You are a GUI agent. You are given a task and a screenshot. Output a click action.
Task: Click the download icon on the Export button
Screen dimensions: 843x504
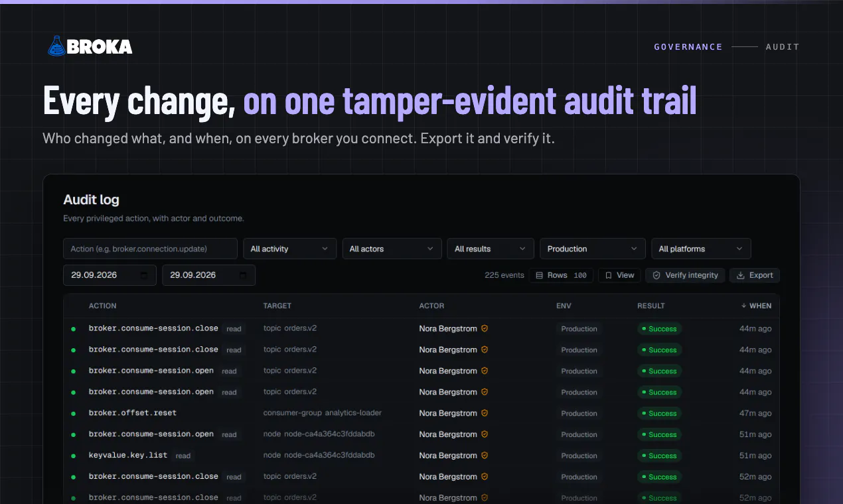741,275
